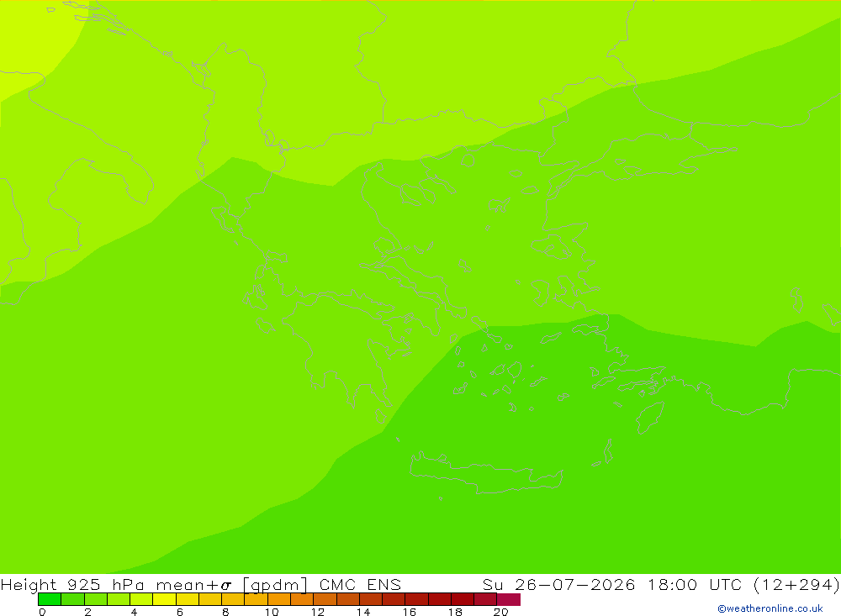Pick the 6–7 golden yellow legend swatch
The image size is (841, 616).
point(188,599)
